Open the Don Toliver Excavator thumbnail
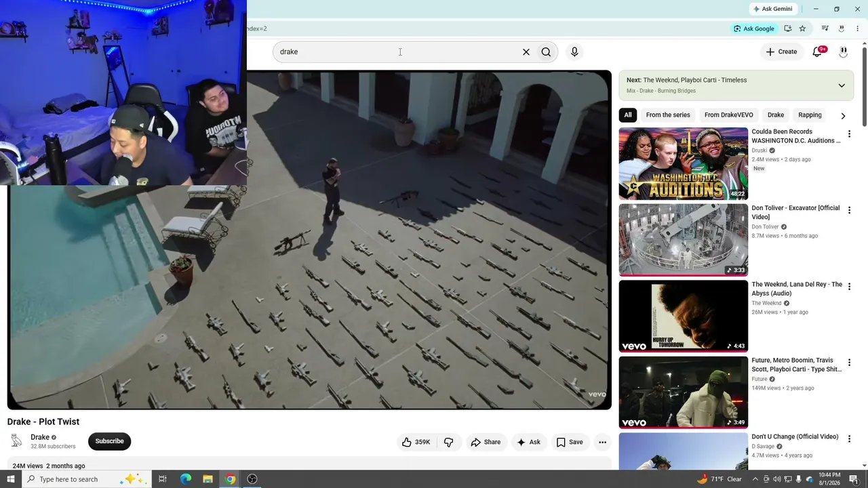Screen dimensions: 868x488 click(x=683, y=240)
